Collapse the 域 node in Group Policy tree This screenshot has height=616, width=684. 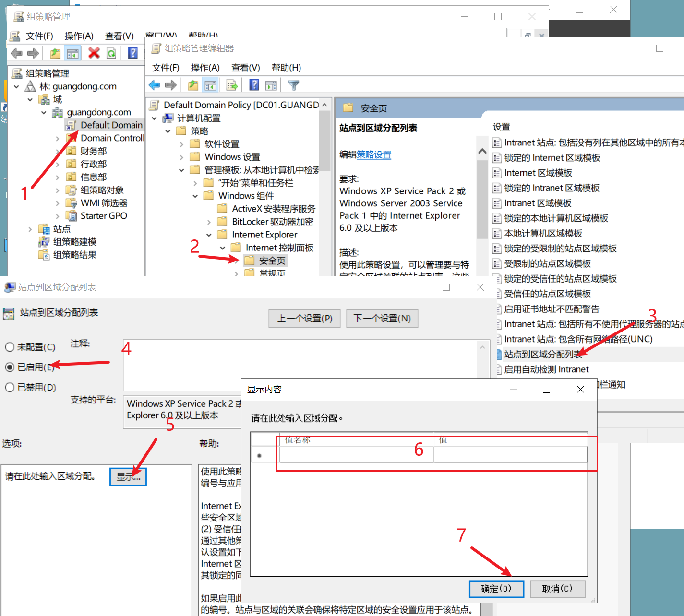click(30, 99)
